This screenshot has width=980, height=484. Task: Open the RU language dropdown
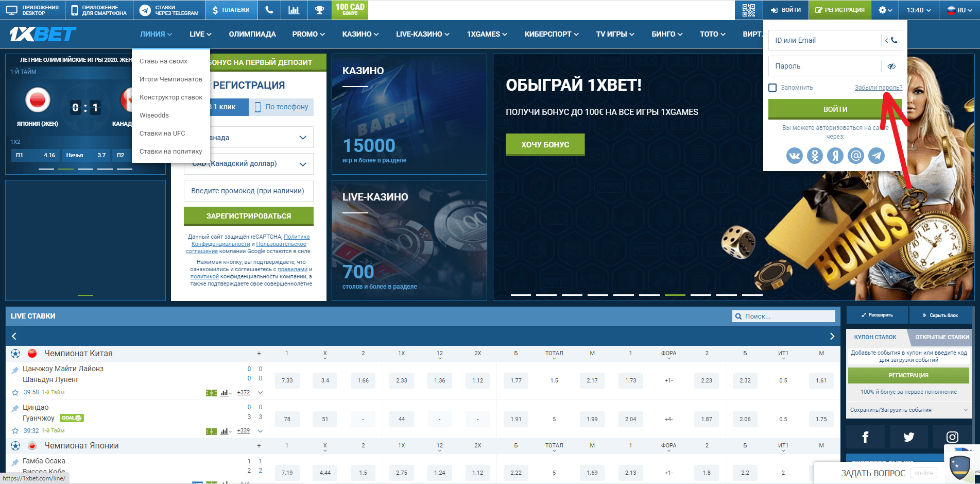tap(960, 10)
